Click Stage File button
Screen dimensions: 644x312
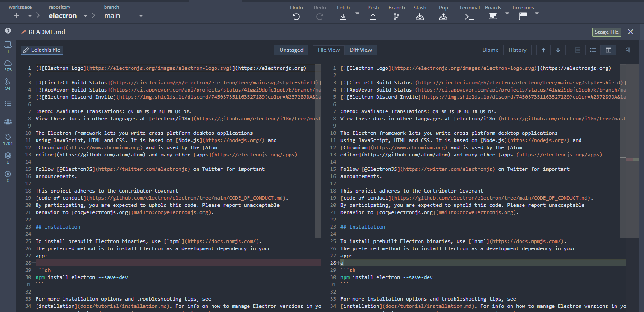[607, 32]
